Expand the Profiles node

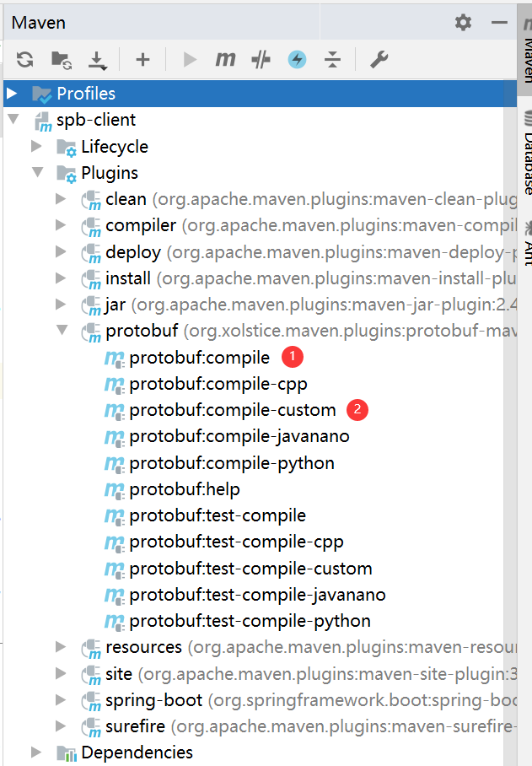coord(12,93)
